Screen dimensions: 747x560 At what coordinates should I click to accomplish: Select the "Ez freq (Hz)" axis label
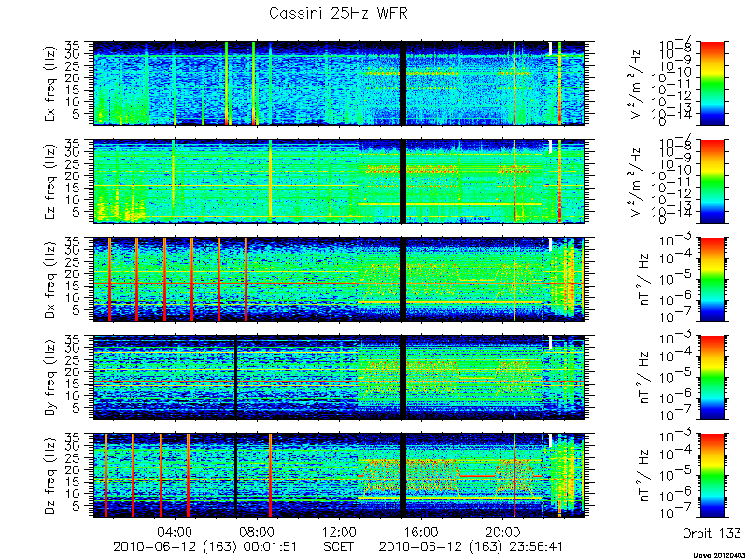point(50,182)
